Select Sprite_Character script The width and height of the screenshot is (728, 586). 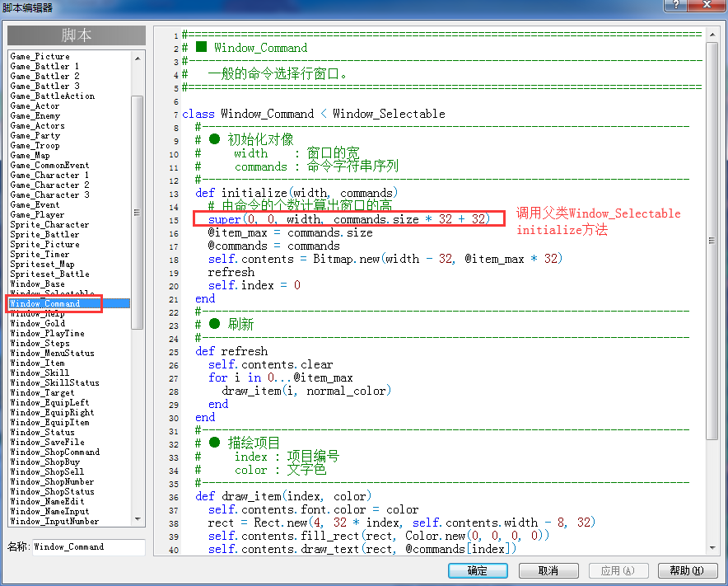coord(49,224)
